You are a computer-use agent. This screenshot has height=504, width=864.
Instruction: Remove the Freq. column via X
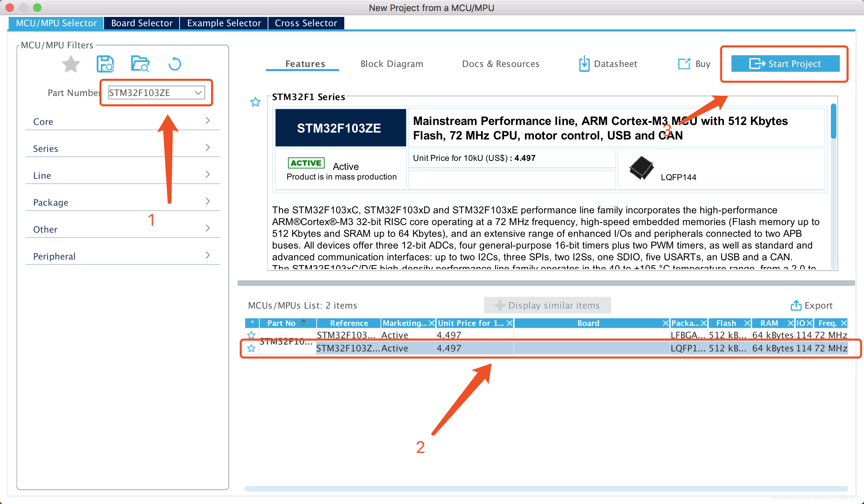[x=844, y=323]
